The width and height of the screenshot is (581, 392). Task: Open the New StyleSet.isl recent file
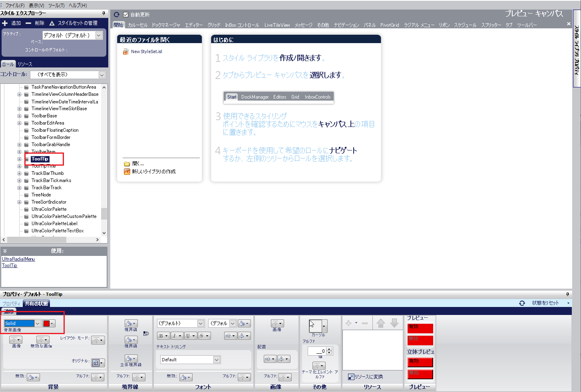147,51
